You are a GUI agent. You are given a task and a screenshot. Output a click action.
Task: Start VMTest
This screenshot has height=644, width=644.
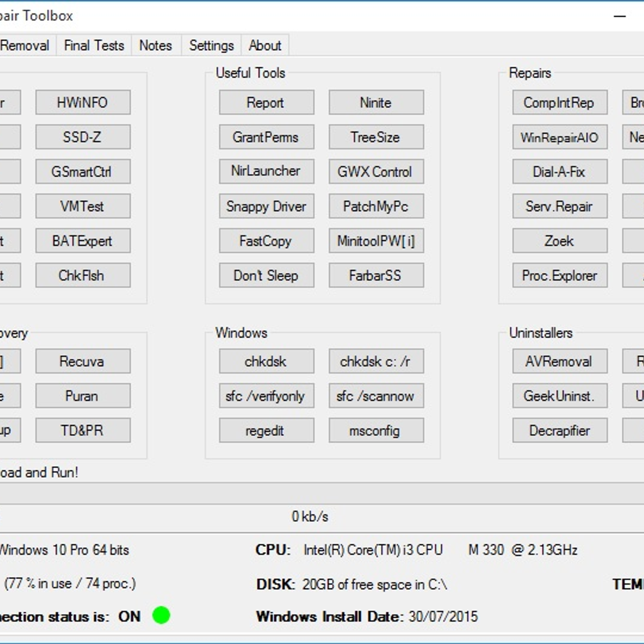click(83, 206)
